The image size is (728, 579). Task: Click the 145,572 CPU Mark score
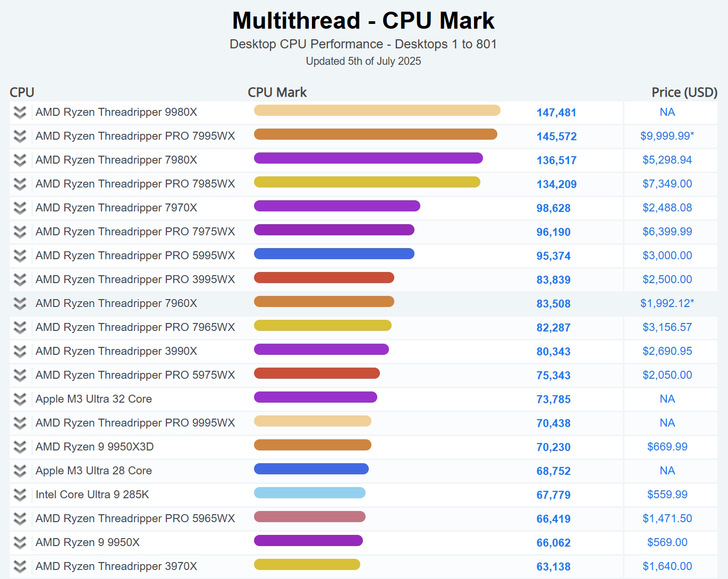point(556,137)
